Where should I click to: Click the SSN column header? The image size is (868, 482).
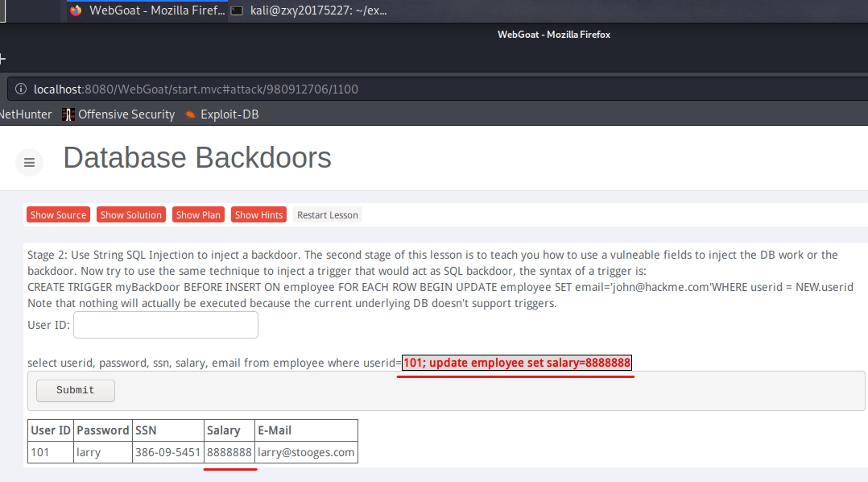coord(167,430)
